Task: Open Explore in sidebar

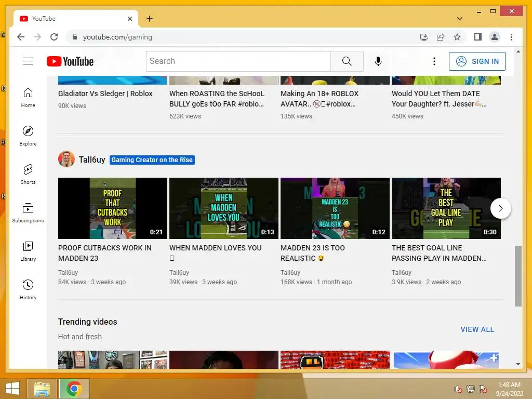Action: (28, 136)
